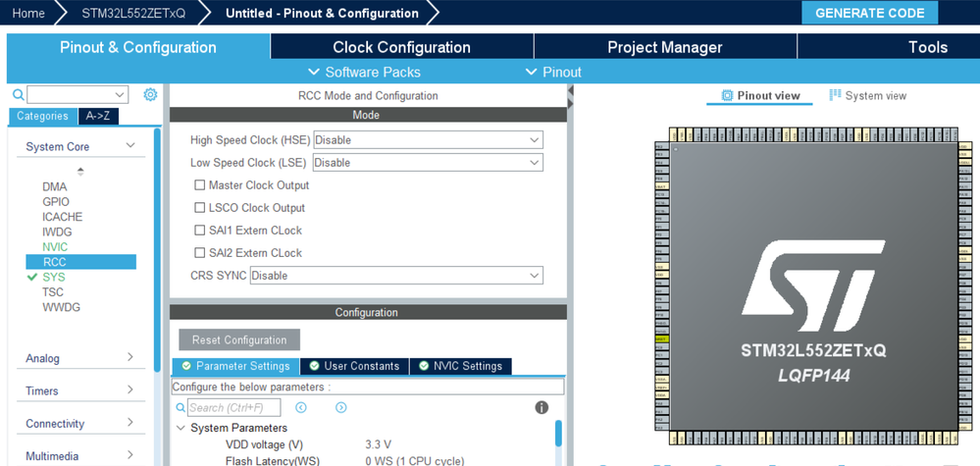Toggle SAI1 Extern CLock checkbox

click(199, 230)
